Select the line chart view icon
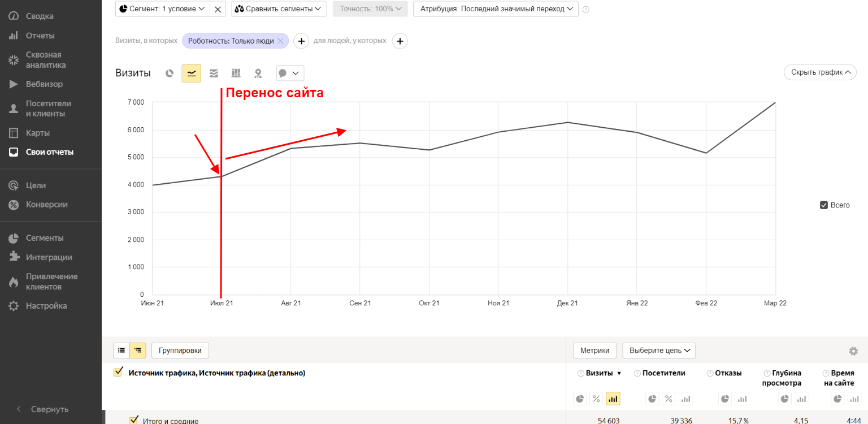This screenshot has width=868, height=424. 192,73
